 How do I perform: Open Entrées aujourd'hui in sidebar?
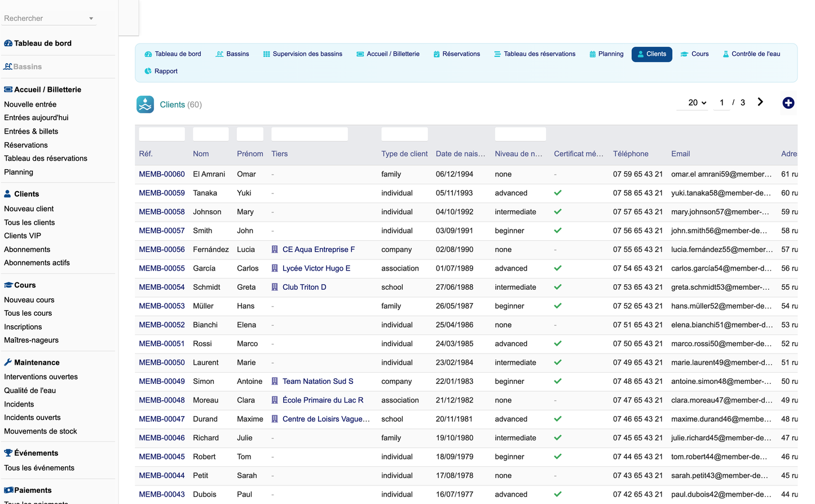36,118
